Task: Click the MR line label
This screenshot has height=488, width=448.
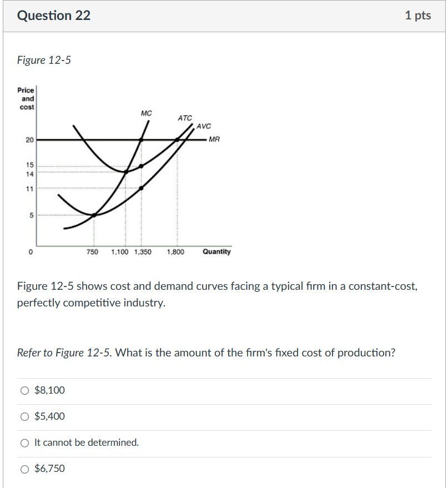Action: click(213, 139)
